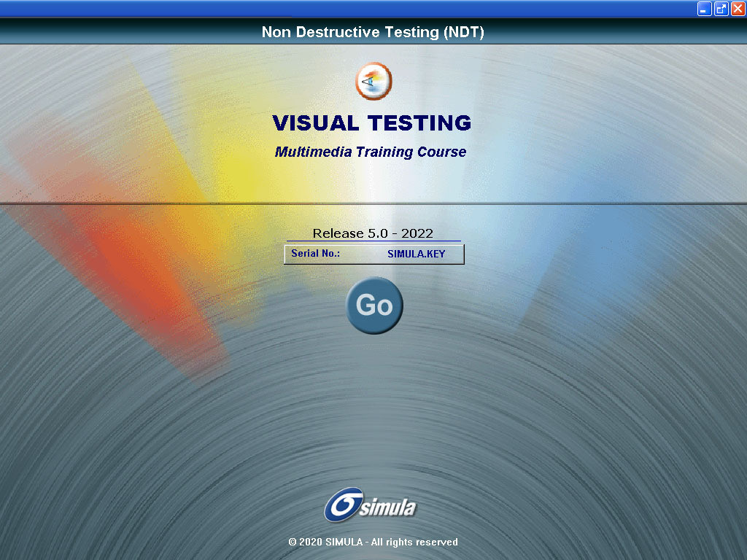Close the Visual Testing course window
Screen dimensions: 747x560
(738, 9)
